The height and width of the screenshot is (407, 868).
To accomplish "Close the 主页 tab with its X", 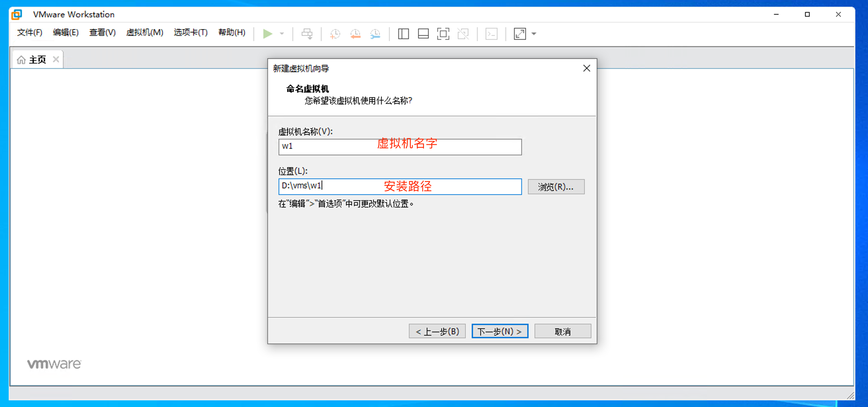I will [x=56, y=59].
